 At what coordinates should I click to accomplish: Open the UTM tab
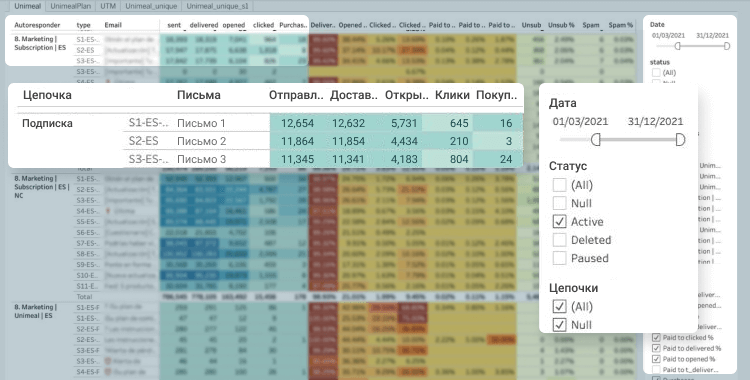(x=108, y=6)
